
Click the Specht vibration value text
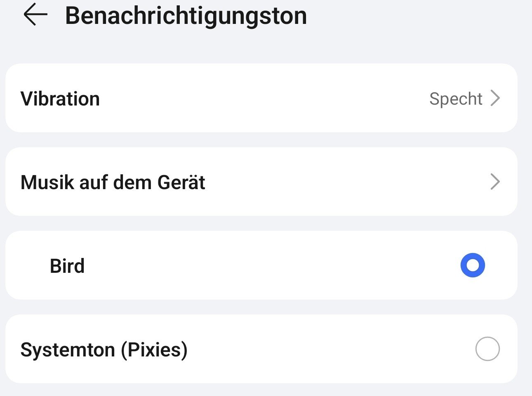[455, 99]
